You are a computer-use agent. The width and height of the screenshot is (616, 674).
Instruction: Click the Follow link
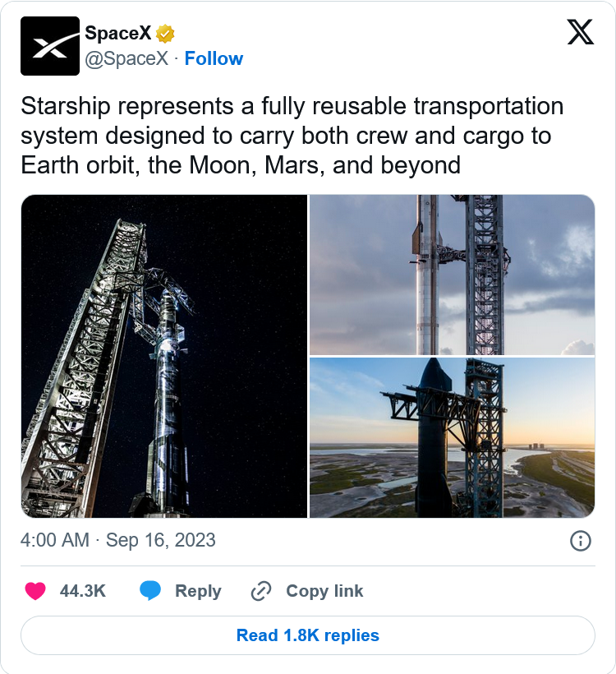pos(214,58)
